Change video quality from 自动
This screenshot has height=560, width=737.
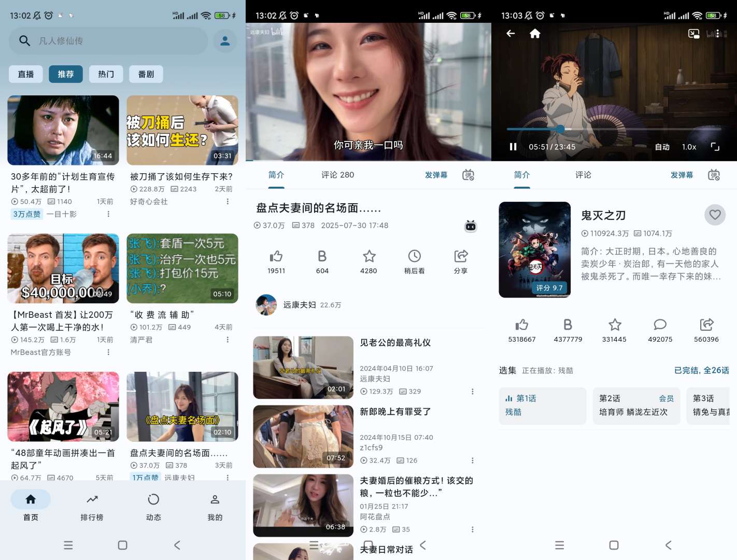pos(662,147)
